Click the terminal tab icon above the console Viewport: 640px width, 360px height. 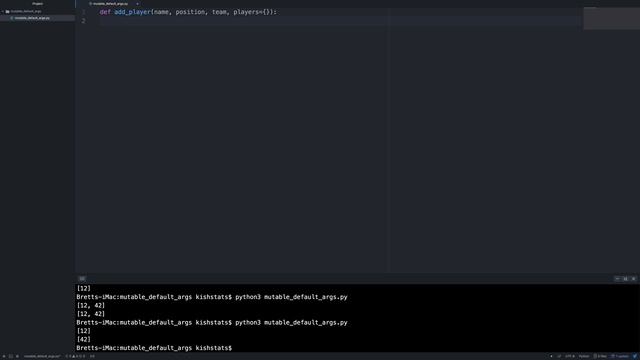pos(82,279)
